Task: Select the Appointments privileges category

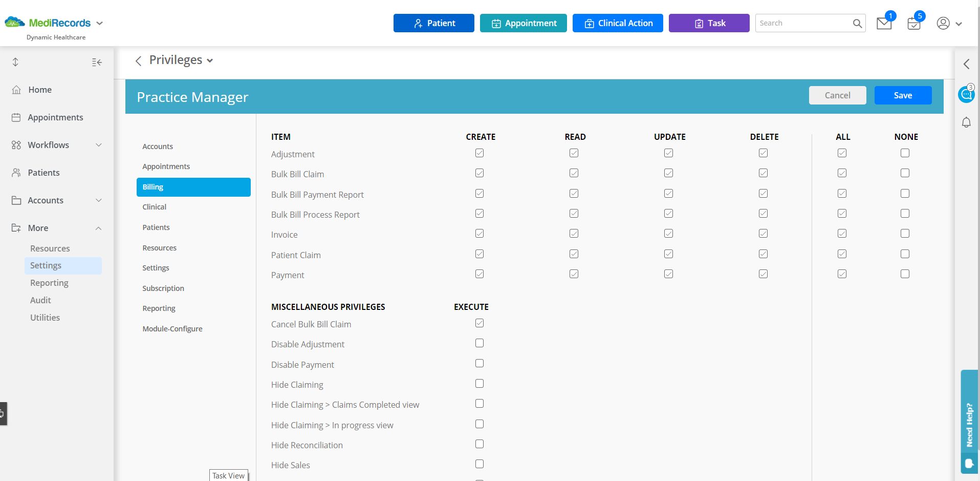Action: [166, 166]
